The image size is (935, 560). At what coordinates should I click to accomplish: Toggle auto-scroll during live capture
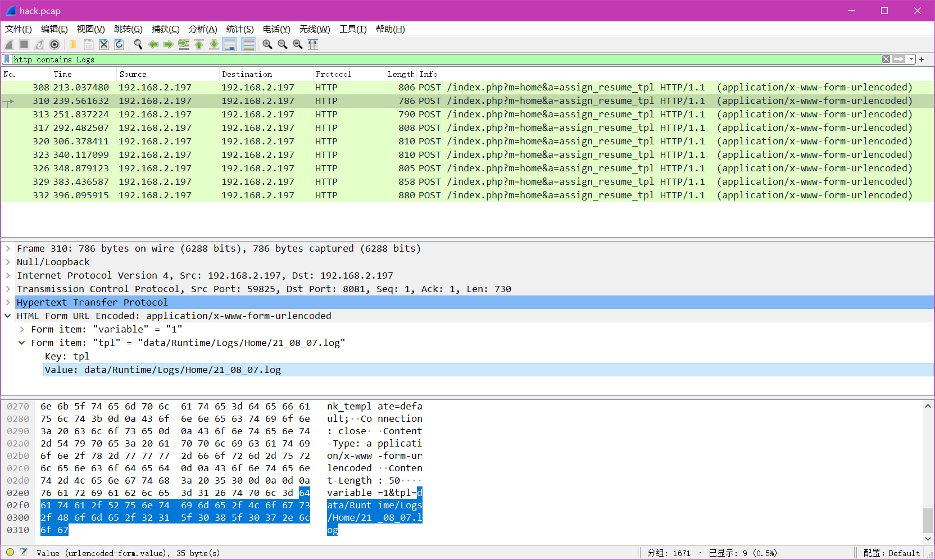(230, 44)
